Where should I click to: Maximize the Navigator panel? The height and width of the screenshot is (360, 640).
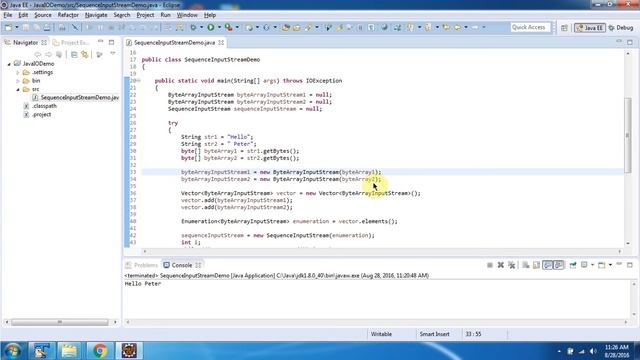click(111, 42)
